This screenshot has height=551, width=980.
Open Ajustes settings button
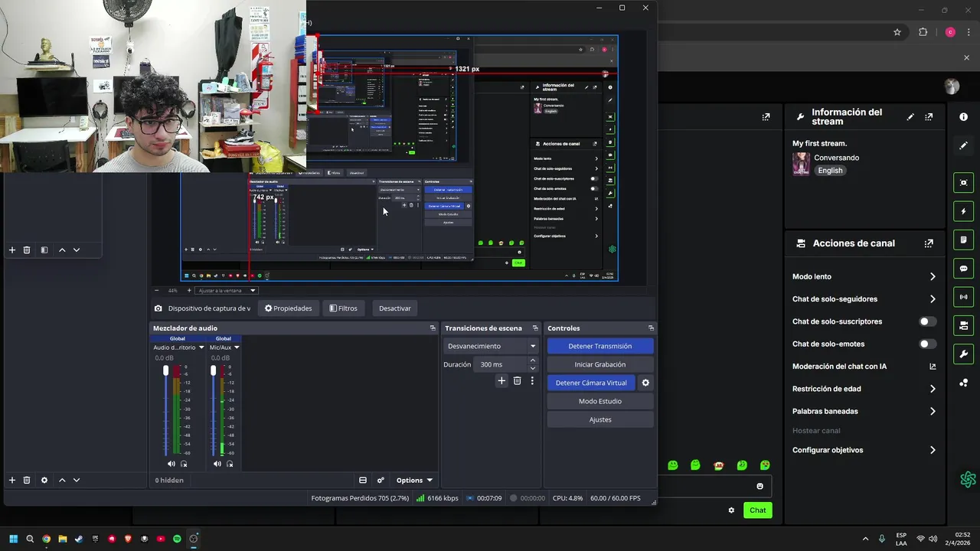coord(600,419)
